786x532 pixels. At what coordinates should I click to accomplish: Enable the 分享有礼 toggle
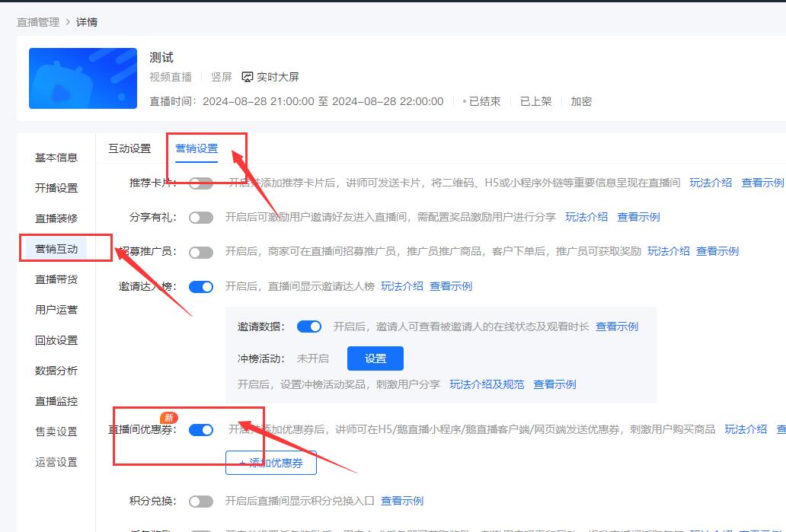coord(201,217)
